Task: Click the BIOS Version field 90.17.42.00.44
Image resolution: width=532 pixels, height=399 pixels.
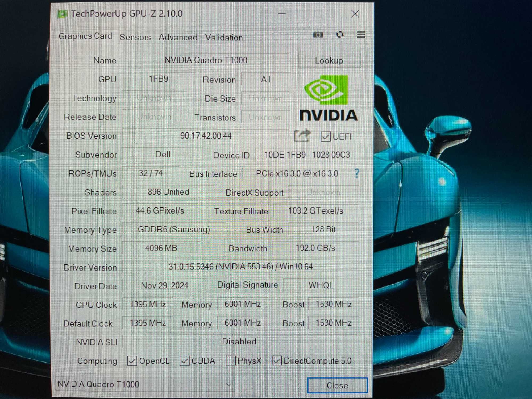Action: pos(205,136)
